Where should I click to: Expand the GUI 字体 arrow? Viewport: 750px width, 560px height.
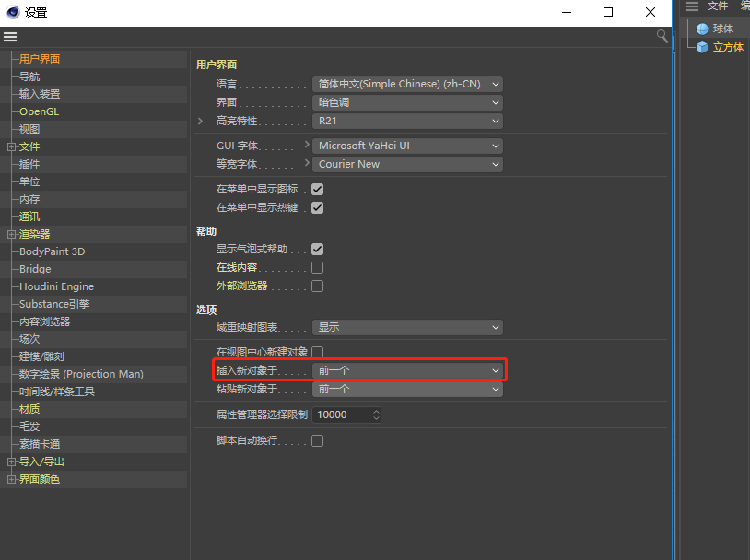coord(307,145)
